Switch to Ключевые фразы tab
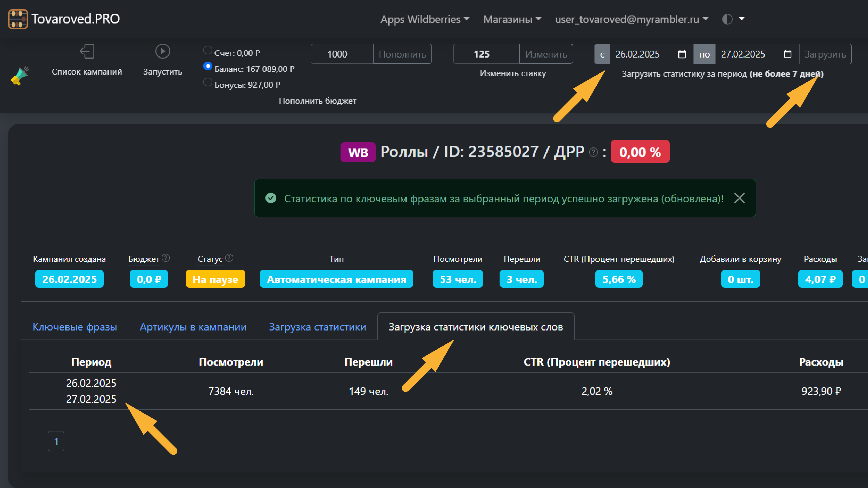 pos(75,327)
